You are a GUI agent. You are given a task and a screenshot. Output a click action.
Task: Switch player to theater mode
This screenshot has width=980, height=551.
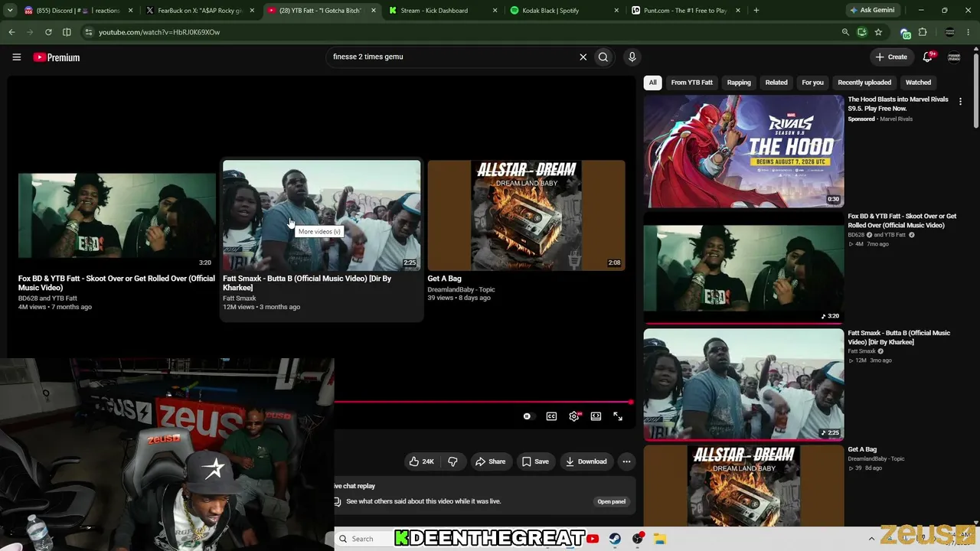pyautogui.click(x=596, y=416)
